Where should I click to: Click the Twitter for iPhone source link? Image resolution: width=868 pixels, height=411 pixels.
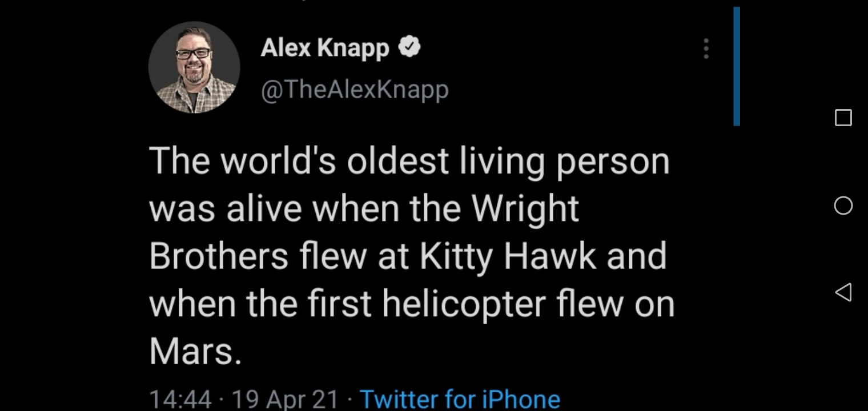[x=460, y=398]
